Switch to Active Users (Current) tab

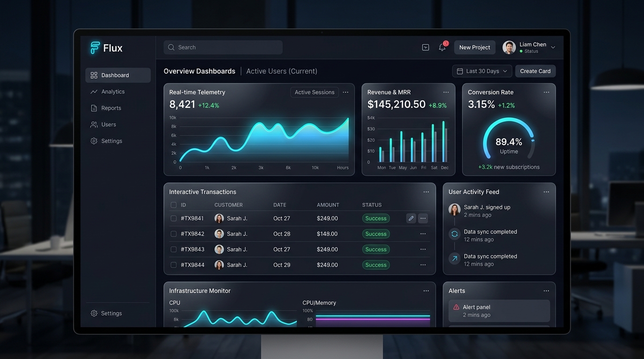coord(282,71)
